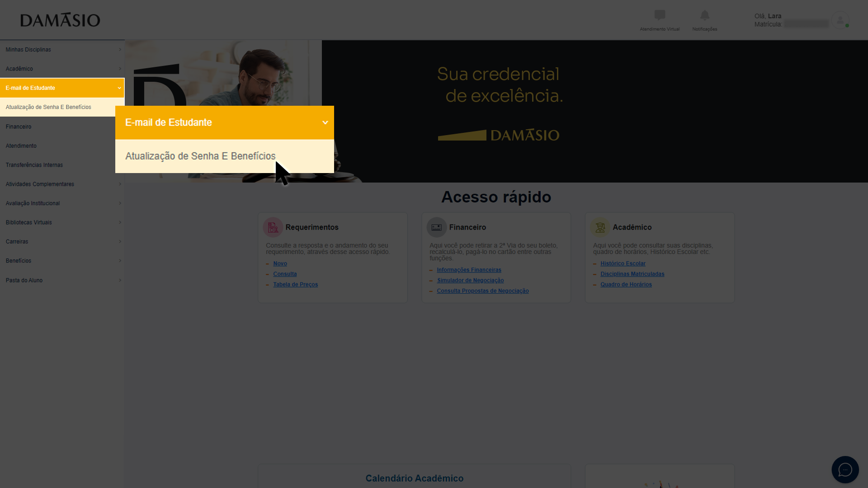Open the Histórico Escolar link

point(623,263)
